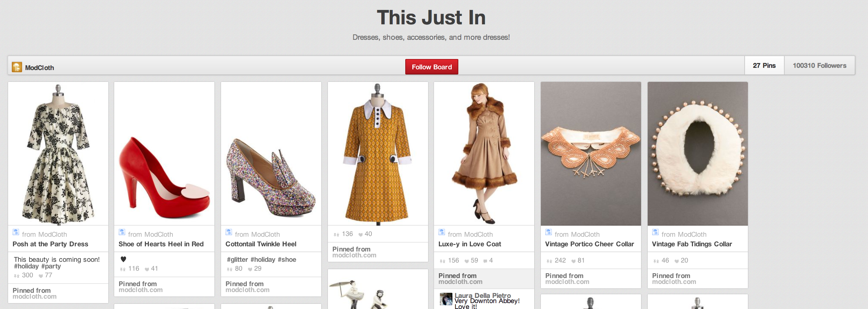The width and height of the screenshot is (868, 309).
Task: Click repin icon showing 80 repins
Action: (230, 269)
